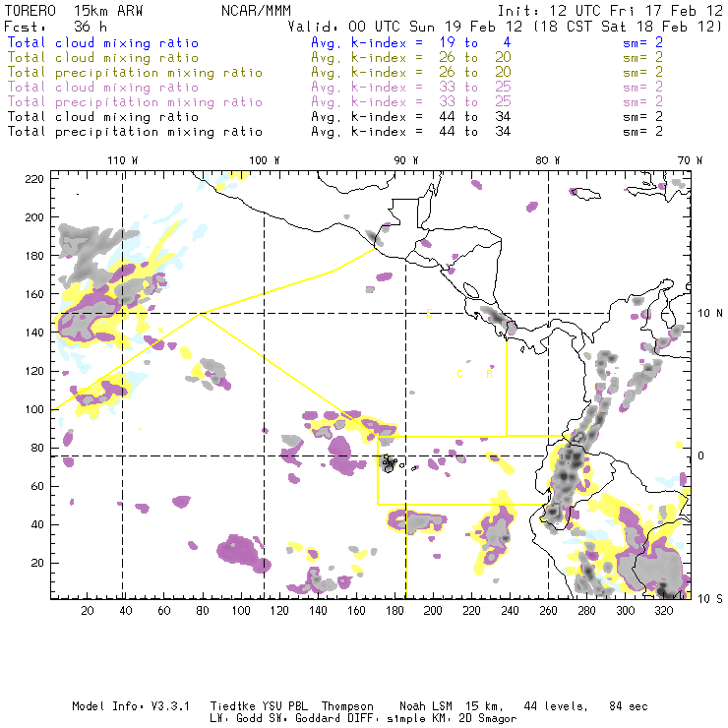Click the "LW: Godd" radiation label
The image size is (728, 728).
236,719
